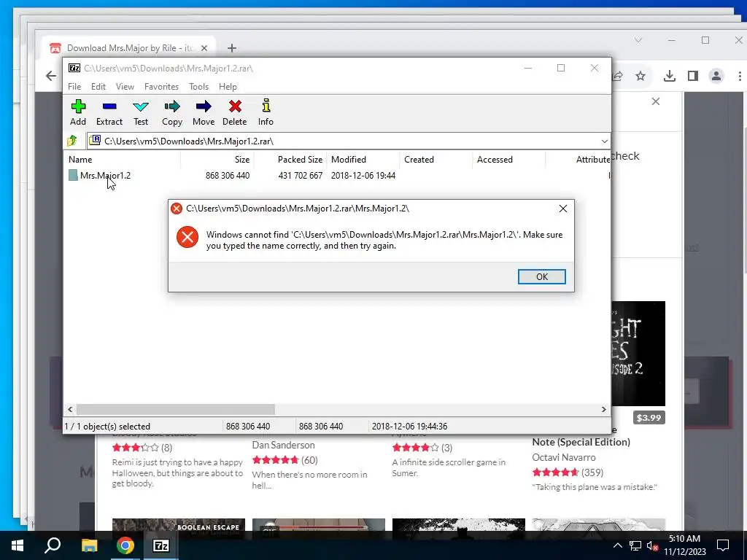Sort by the Created column header

click(x=436, y=160)
